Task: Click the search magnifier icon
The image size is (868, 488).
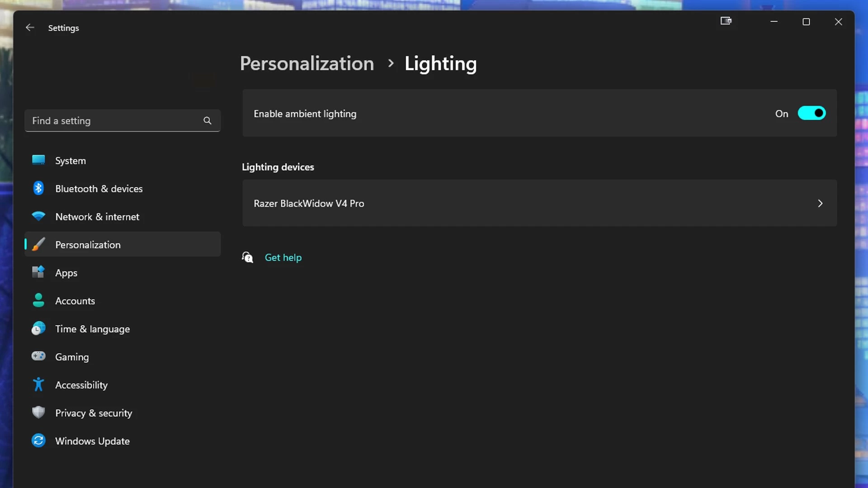Action: pyautogui.click(x=207, y=121)
